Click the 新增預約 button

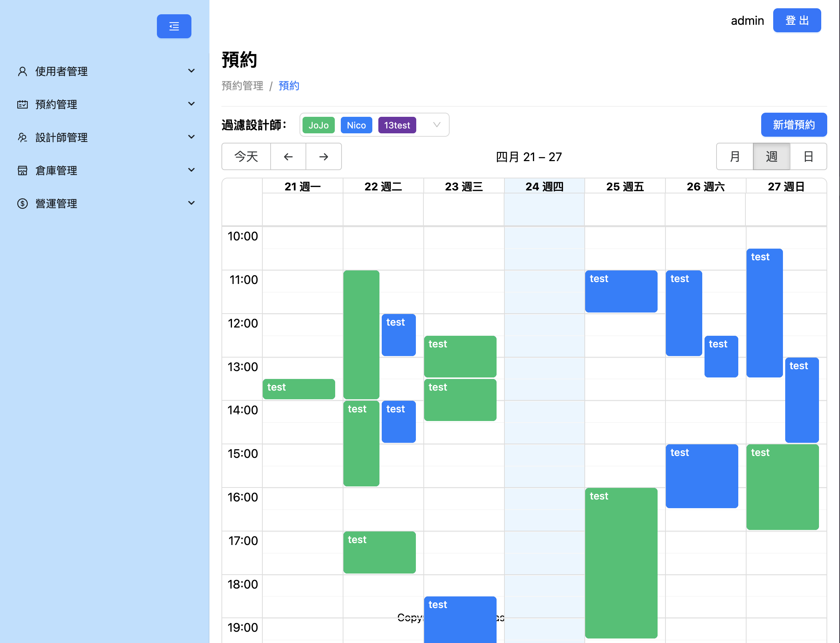click(794, 125)
